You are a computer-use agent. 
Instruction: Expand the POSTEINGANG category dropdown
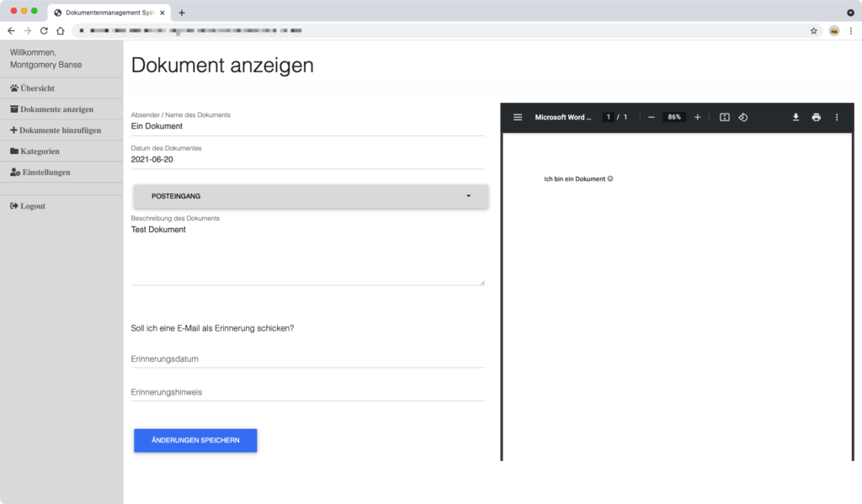311,196
